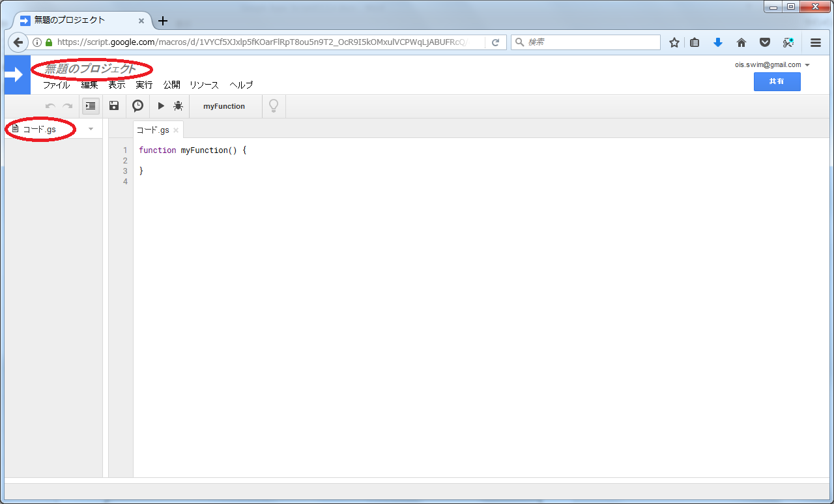Bookmark page with star icon
Image resolution: width=834 pixels, height=504 pixels.
[674, 42]
